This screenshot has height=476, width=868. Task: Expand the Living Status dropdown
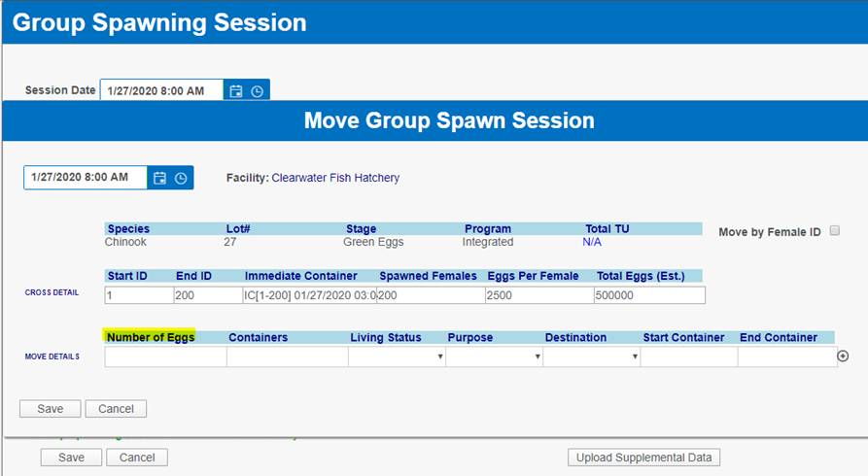[x=397, y=357]
